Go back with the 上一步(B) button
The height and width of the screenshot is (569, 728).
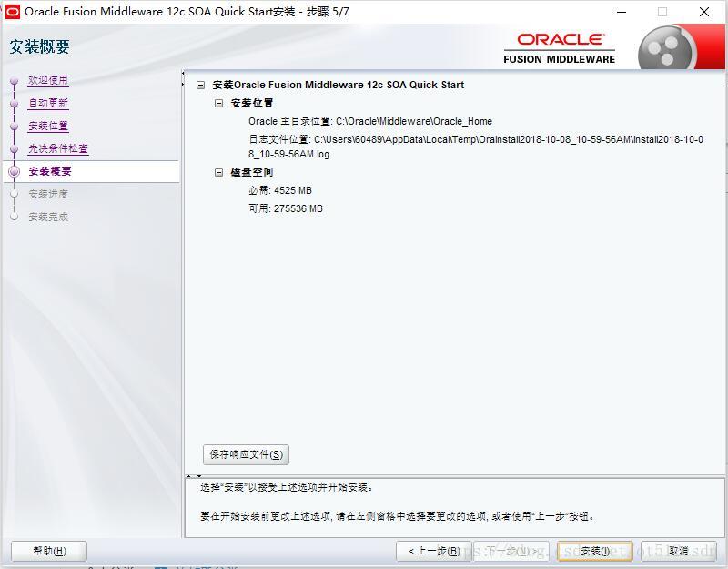tap(434, 551)
